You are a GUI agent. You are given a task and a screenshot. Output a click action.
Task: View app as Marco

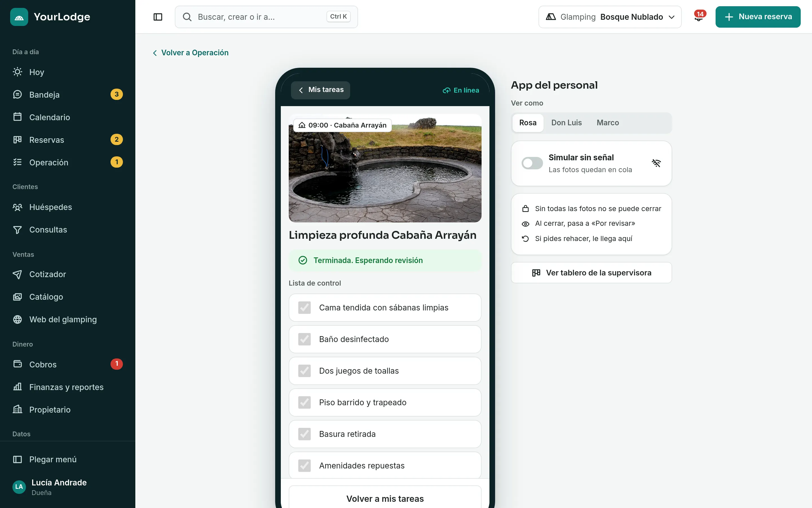click(608, 123)
